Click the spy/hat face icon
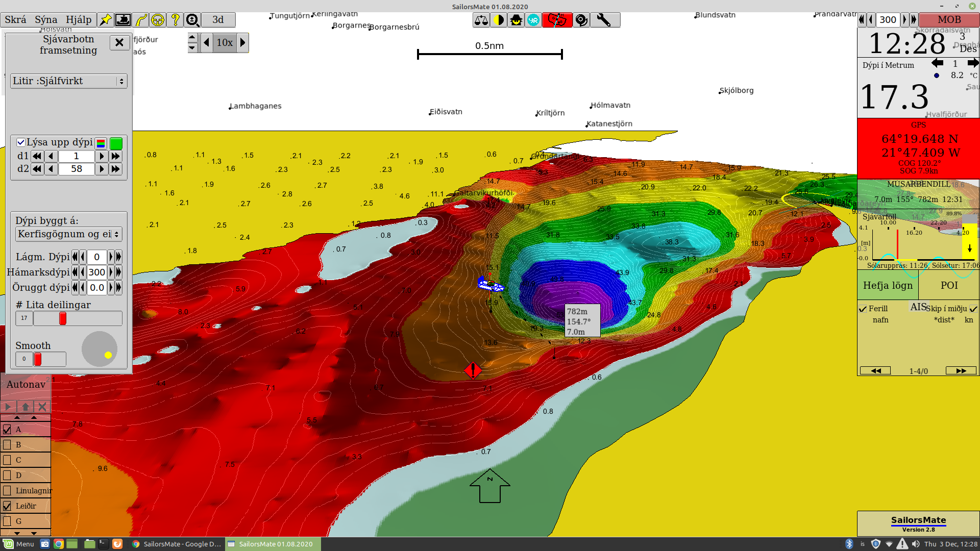This screenshot has height=551, width=980. (516, 20)
